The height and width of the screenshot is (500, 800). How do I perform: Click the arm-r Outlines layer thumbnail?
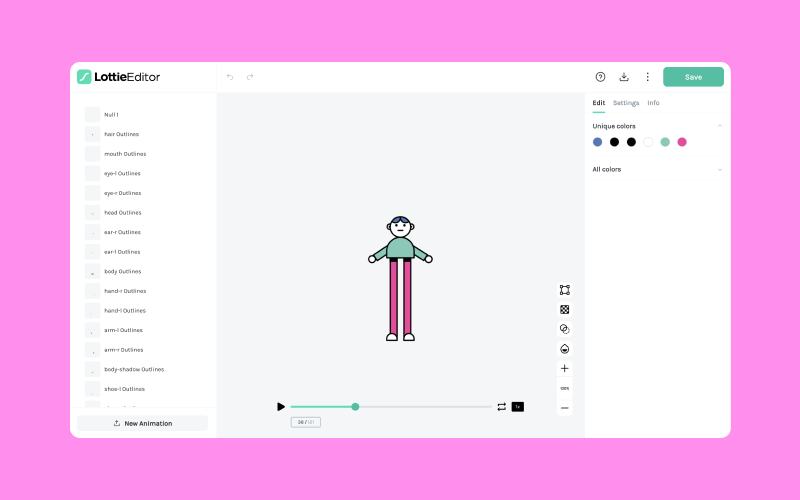pos(92,350)
